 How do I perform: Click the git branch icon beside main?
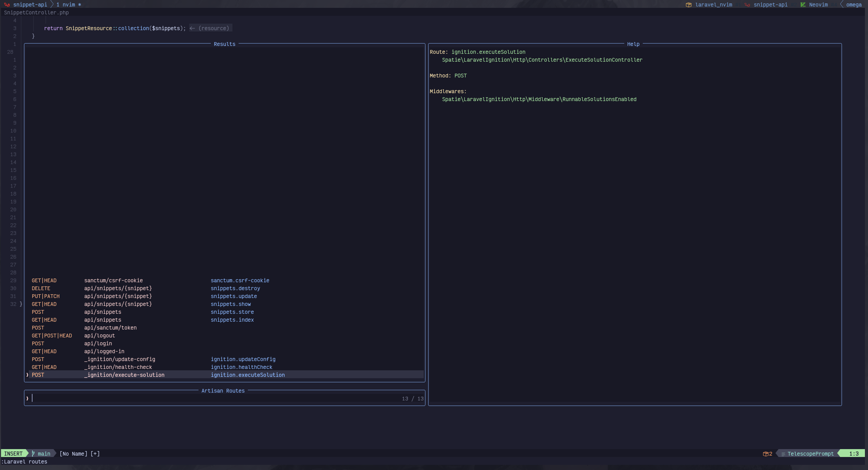click(33, 454)
